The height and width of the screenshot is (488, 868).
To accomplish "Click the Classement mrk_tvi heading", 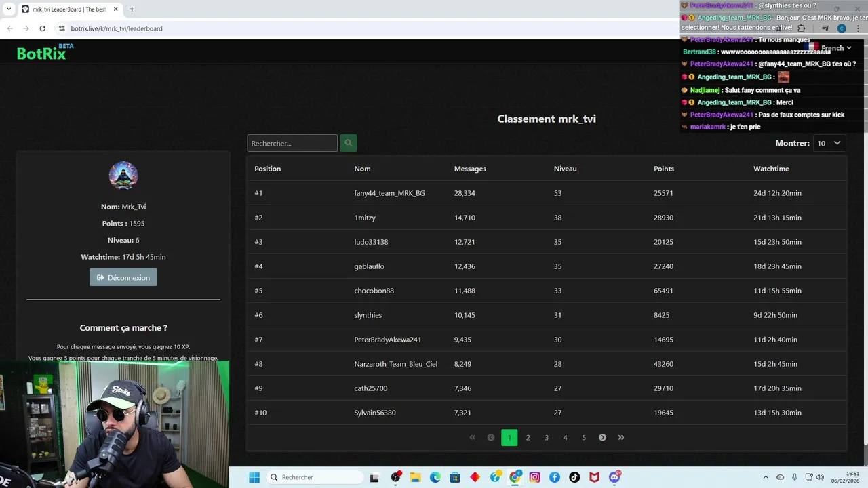I will point(547,119).
